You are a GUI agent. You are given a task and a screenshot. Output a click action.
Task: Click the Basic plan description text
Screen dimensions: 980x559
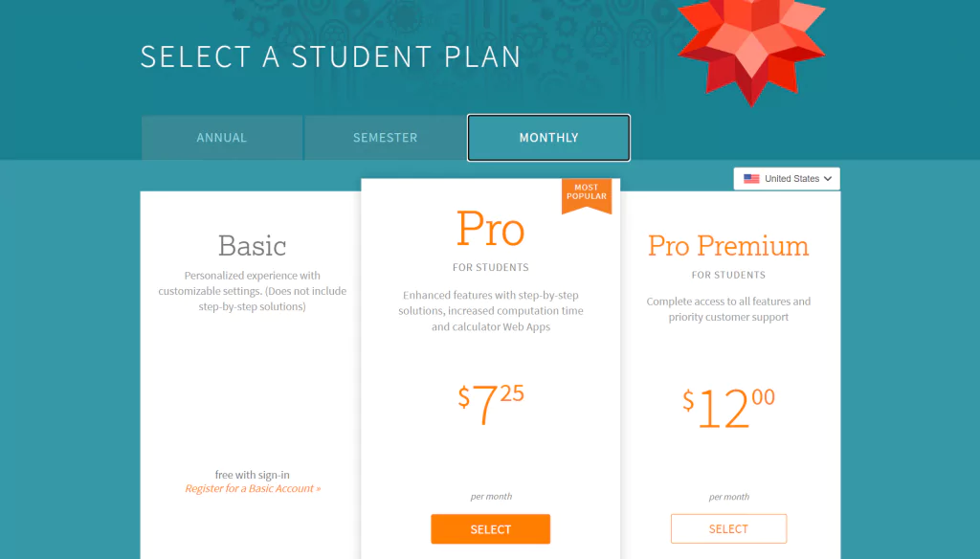coord(252,291)
